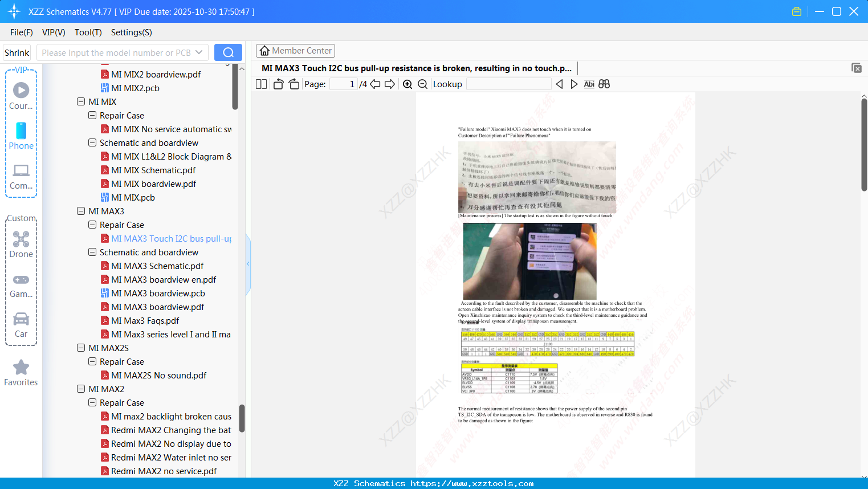Open MI MIX boardview.pdf
The height and width of the screenshot is (489, 868).
coord(154,184)
